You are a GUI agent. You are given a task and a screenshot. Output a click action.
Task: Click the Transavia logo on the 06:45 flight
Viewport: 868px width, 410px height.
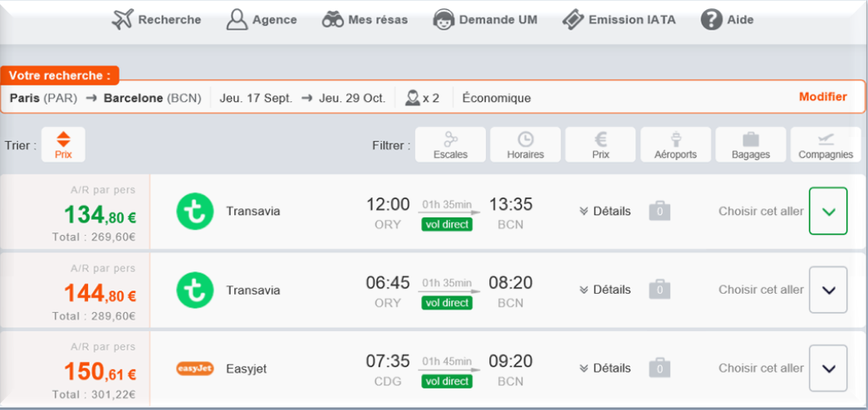pos(195,290)
